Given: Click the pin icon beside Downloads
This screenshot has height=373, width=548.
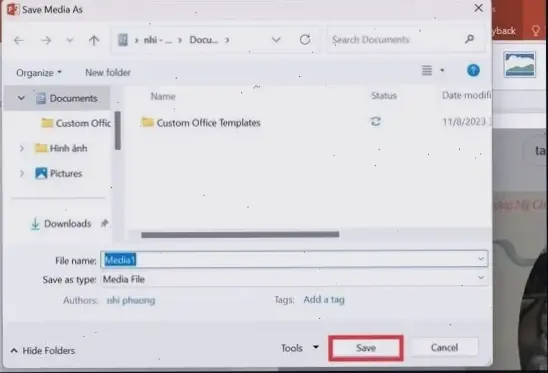Looking at the screenshot, I should click(x=104, y=223).
